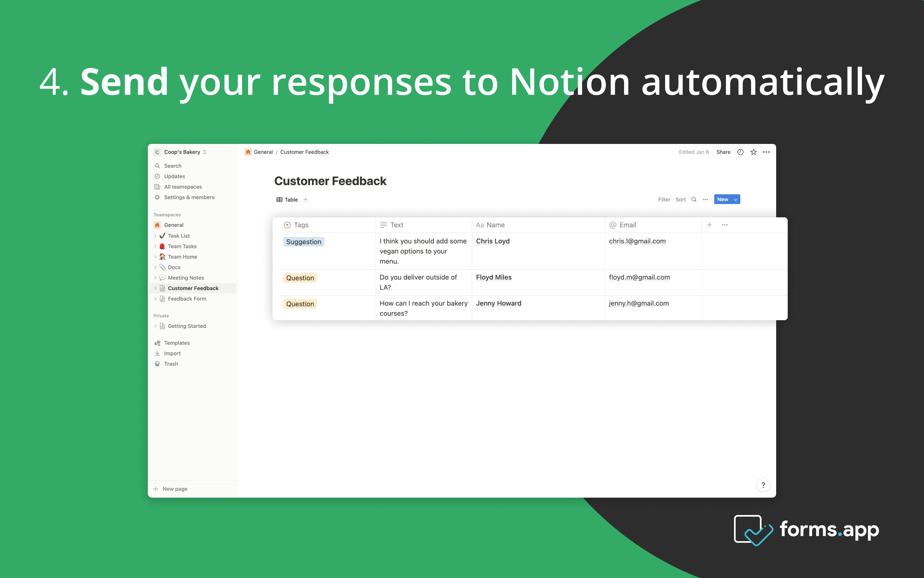924x578 pixels.
Task: Open the Email column header menu
Action: click(653, 225)
